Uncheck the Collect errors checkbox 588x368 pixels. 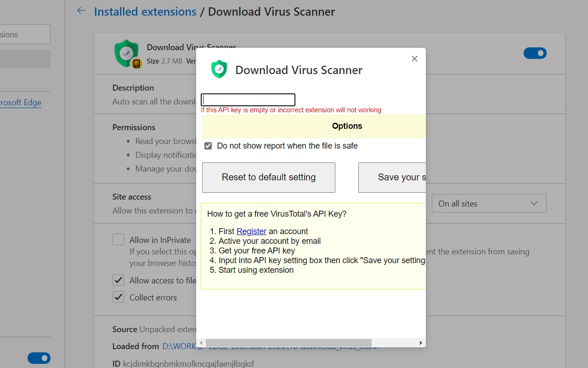point(119,297)
